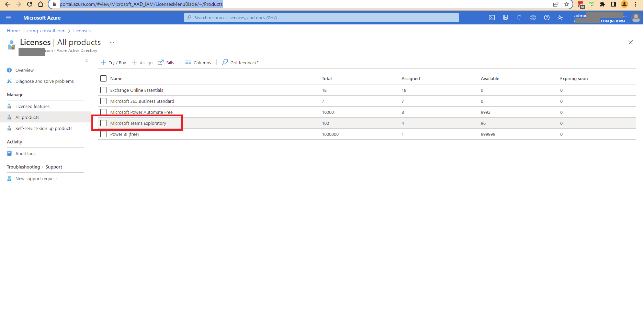Sort by the Assigned column header
Viewport: 644px width, 314px height.
point(411,78)
